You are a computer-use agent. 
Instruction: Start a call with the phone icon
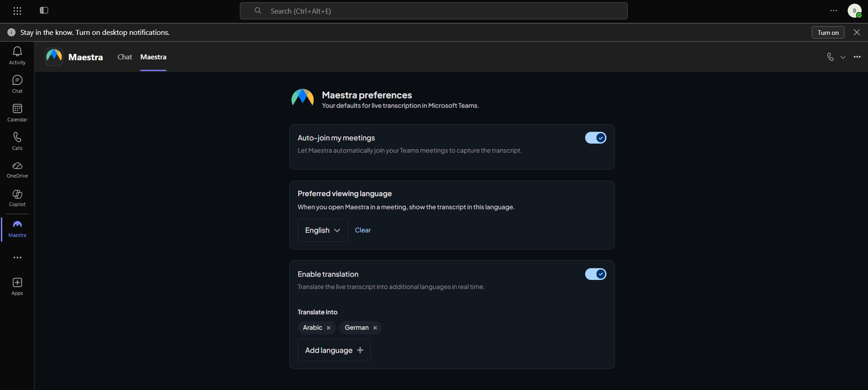tap(830, 57)
